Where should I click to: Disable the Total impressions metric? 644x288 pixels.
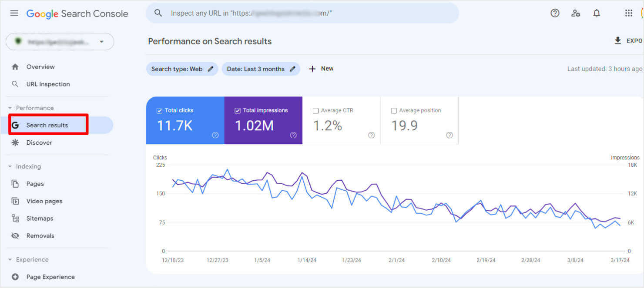[x=238, y=110]
